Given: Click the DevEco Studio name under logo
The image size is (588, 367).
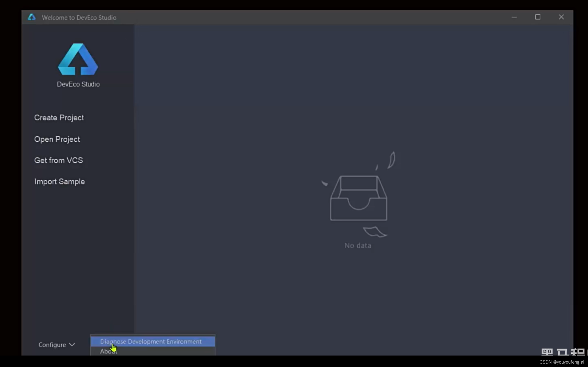Looking at the screenshot, I should click(78, 84).
